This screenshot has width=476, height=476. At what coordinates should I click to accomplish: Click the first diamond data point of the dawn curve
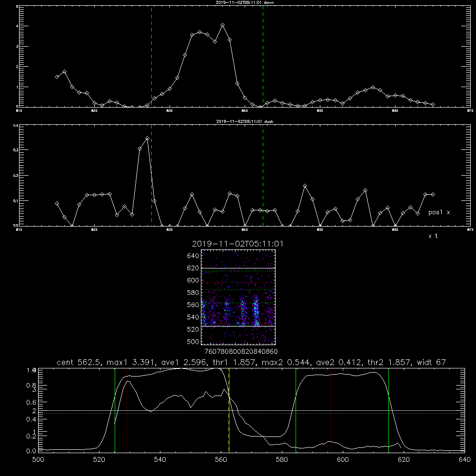click(x=57, y=77)
